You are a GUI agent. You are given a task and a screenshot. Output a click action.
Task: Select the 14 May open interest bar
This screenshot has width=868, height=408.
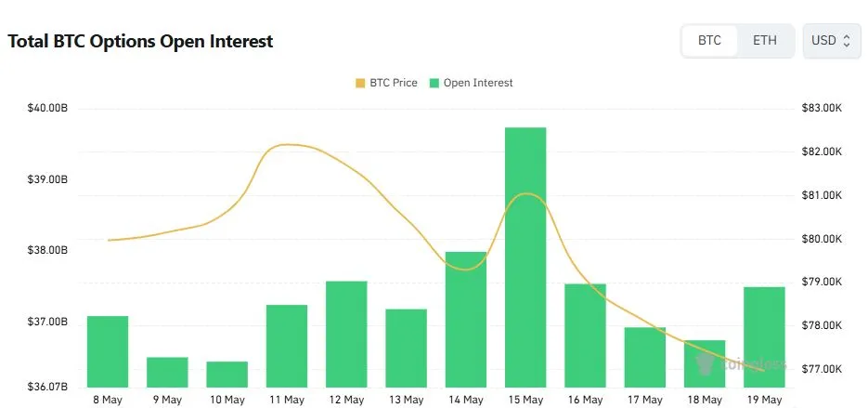(465, 320)
